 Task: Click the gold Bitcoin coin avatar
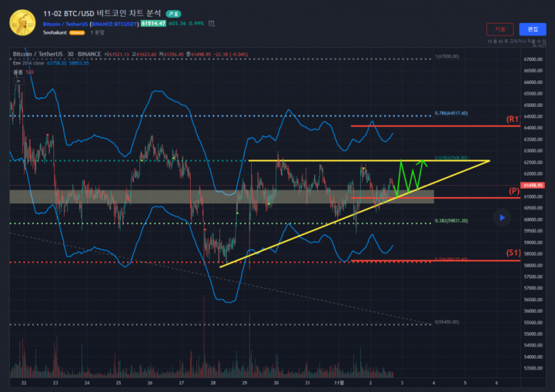click(x=22, y=23)
